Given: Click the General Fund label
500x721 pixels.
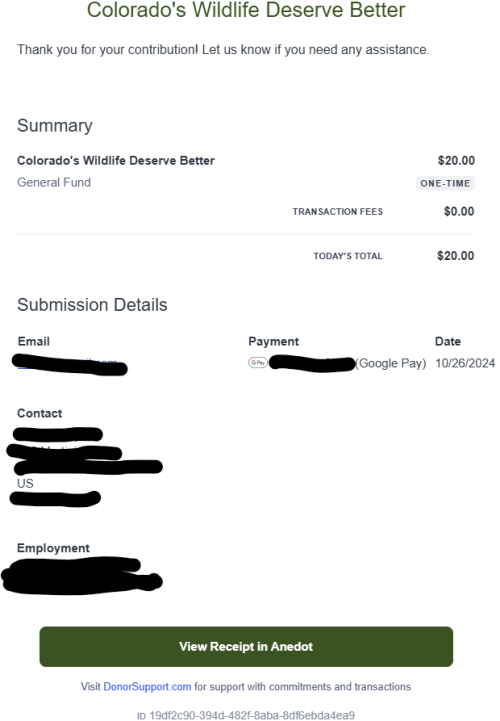Looking at the screenshot, I should tap(54, 183).
